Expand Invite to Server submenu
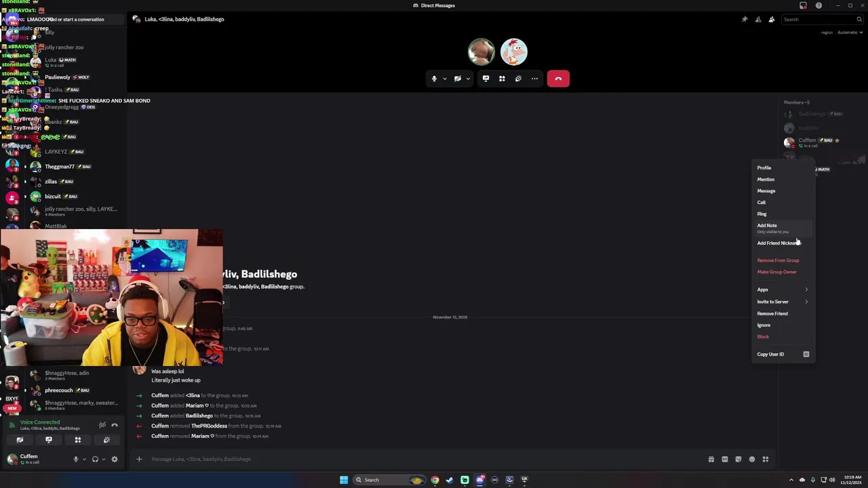The height and width of the screenshot is (488, 868). (x=783, y=302)
